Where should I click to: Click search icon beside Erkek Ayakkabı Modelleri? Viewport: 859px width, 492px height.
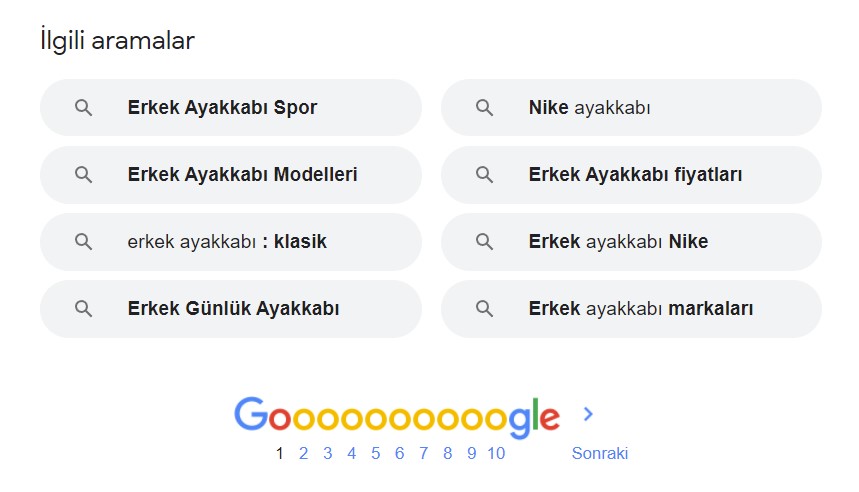coord(84,175)
